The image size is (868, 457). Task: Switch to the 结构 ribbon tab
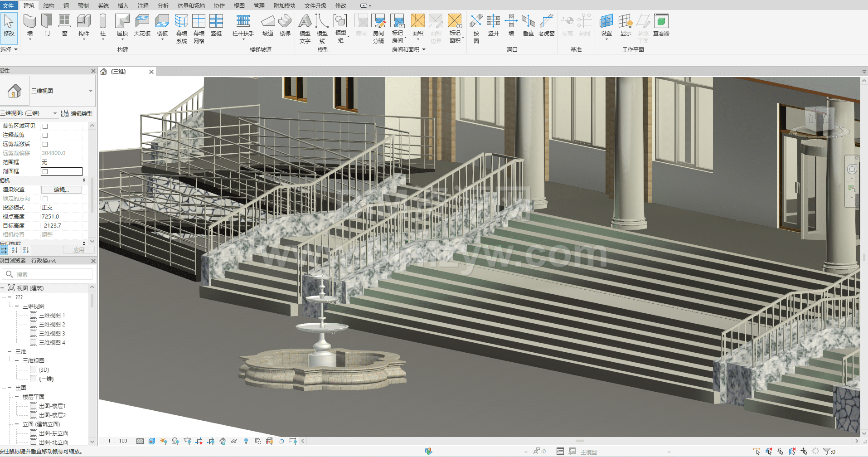48,5
